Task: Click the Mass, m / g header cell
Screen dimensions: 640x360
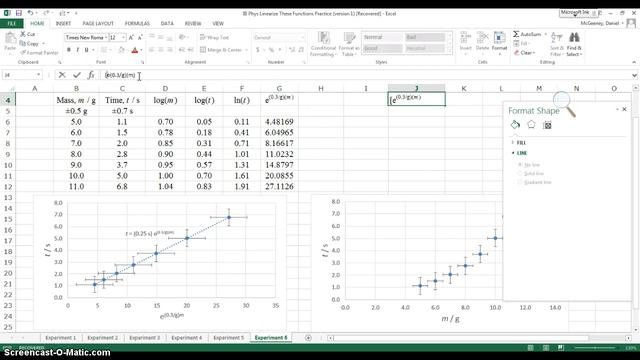Action: (76, 100)
